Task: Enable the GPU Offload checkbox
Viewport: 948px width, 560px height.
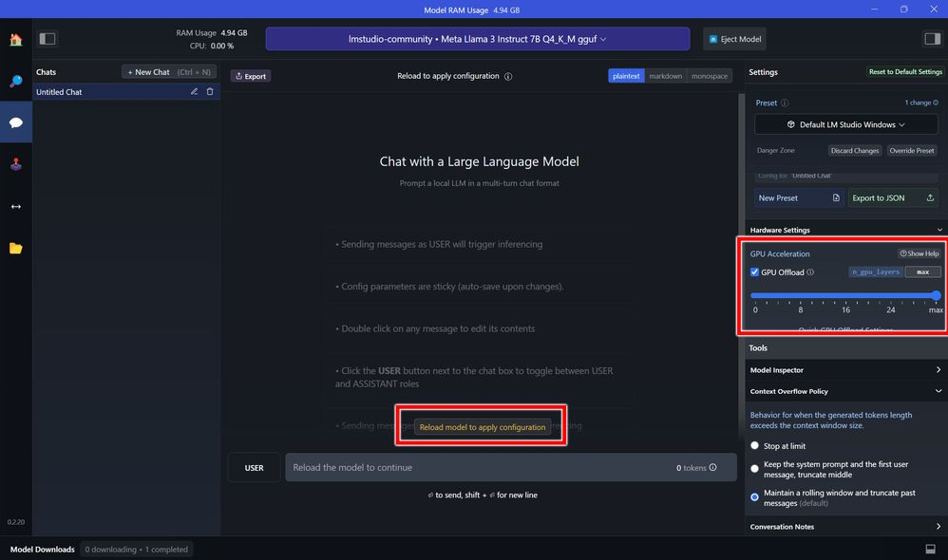Action: click(754, 271)
